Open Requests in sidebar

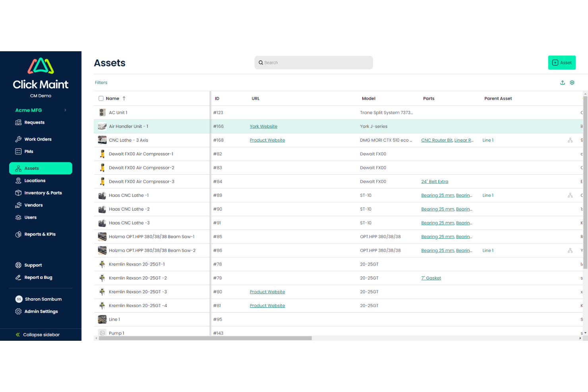coord(34,122)
